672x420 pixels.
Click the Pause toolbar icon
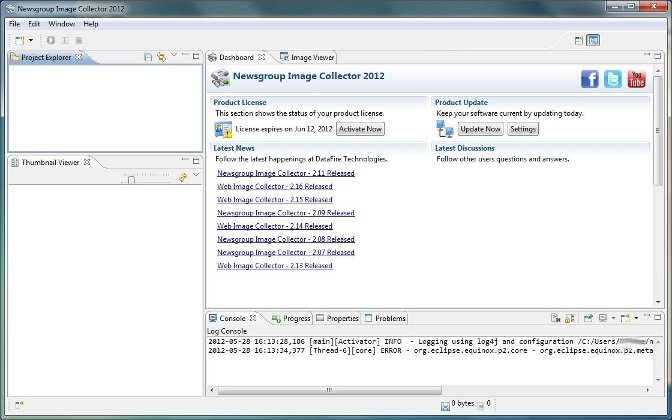pyautogui.click(x=65, y=40)
